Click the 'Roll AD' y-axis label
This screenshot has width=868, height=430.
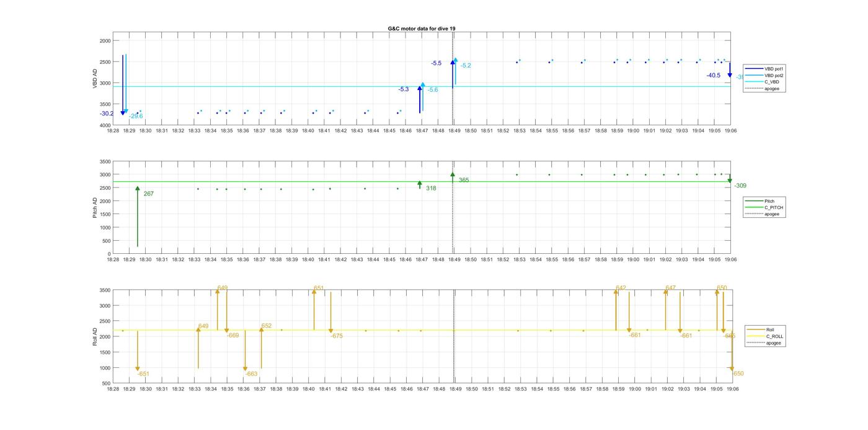coord(95,337)
